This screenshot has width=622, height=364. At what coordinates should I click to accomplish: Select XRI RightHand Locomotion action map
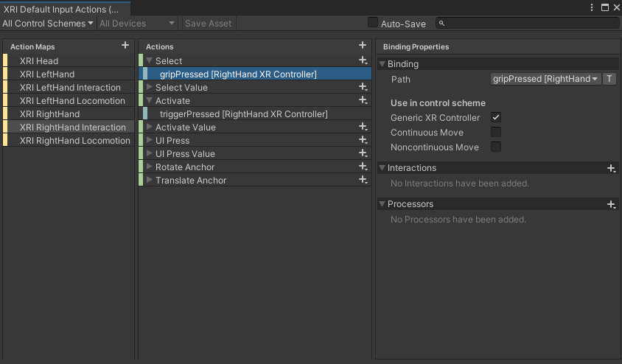point(69,140)
